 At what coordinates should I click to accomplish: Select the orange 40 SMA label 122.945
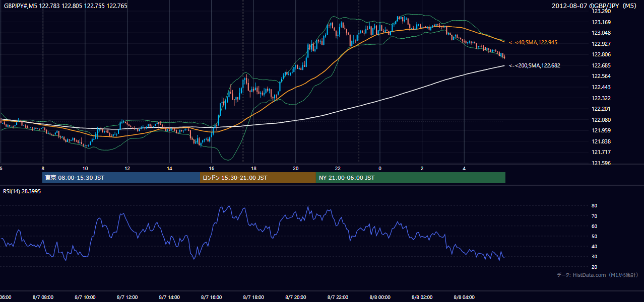[533, 43]
